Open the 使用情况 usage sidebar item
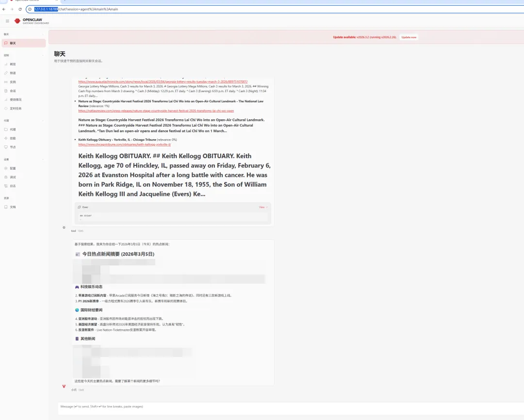This screenshot has width=524, height=420. (x=24, y=99)
